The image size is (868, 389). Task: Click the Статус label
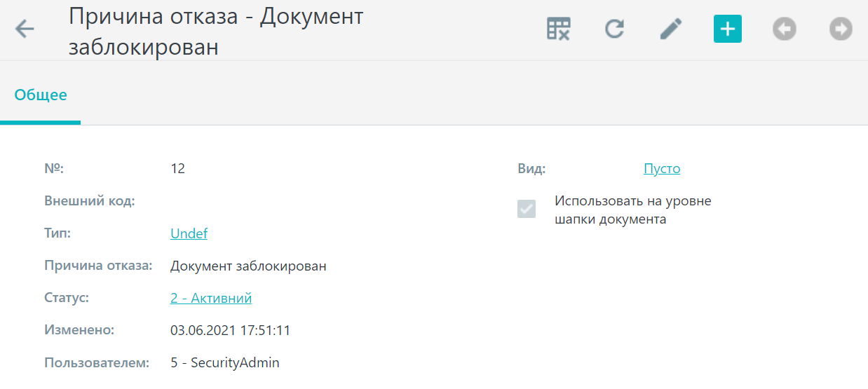(67, 298)
